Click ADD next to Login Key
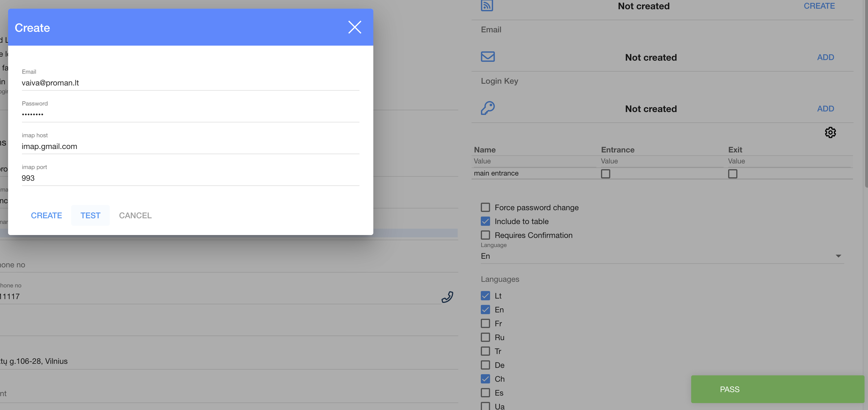The width and height of the screenshot is (868, 410). [825, 109]
